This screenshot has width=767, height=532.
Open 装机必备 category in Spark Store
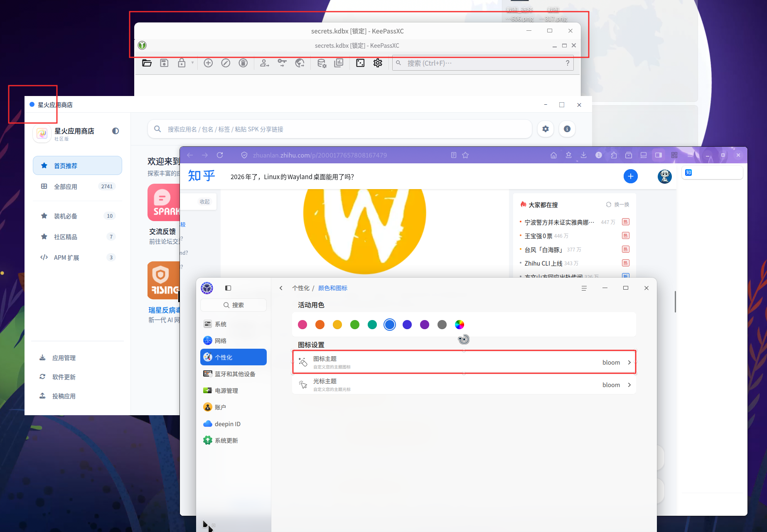click(x=77, y=216)
